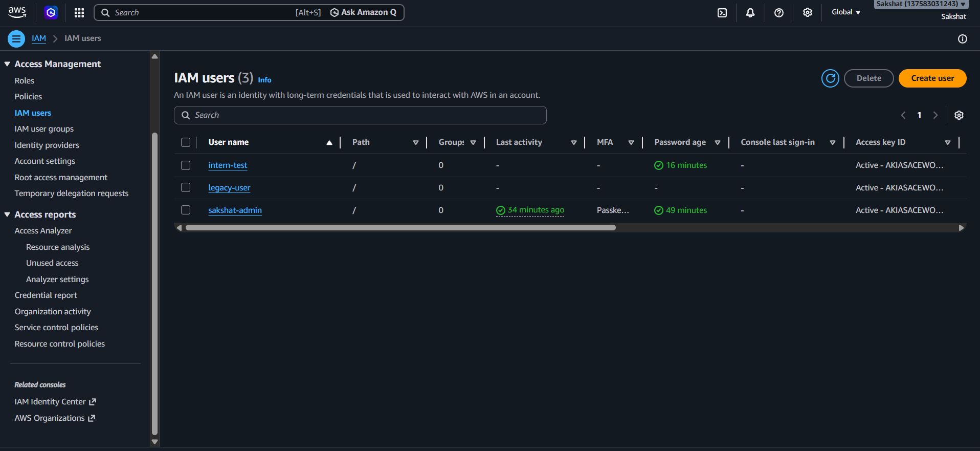Image resolution: width=980 pixels, height=451 pixels.
Task: Click the horizontal scrollbar under the users table
Action: click(x=400, y=228)
